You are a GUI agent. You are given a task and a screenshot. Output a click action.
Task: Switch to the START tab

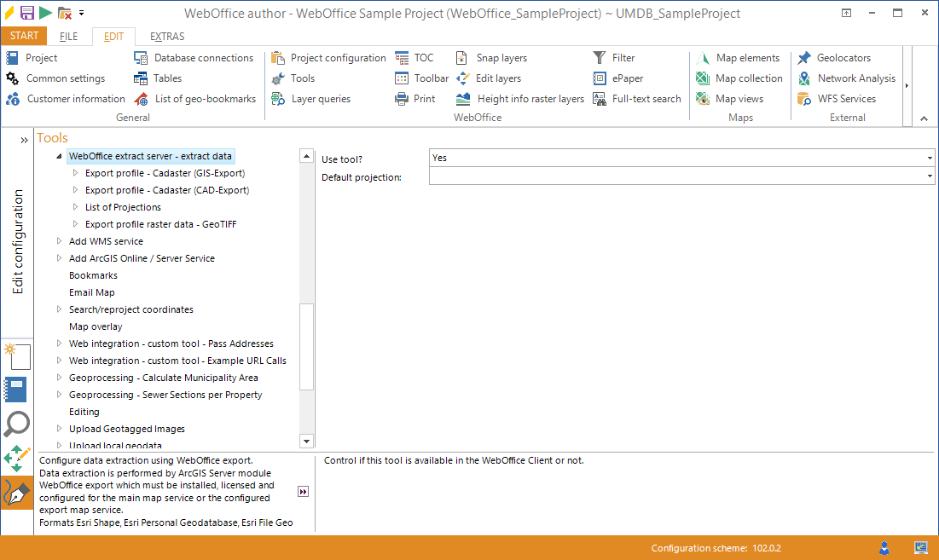coord(24,36)
